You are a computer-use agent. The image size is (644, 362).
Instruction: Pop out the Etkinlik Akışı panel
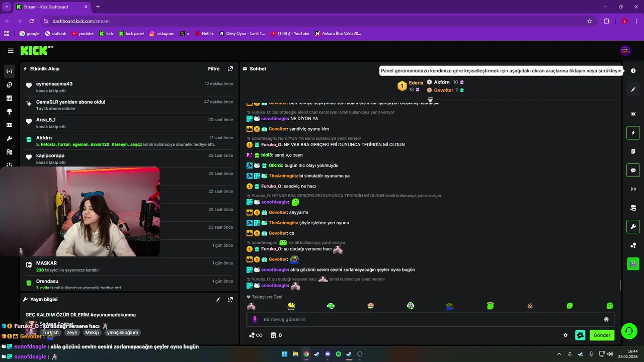pos(230,69)
